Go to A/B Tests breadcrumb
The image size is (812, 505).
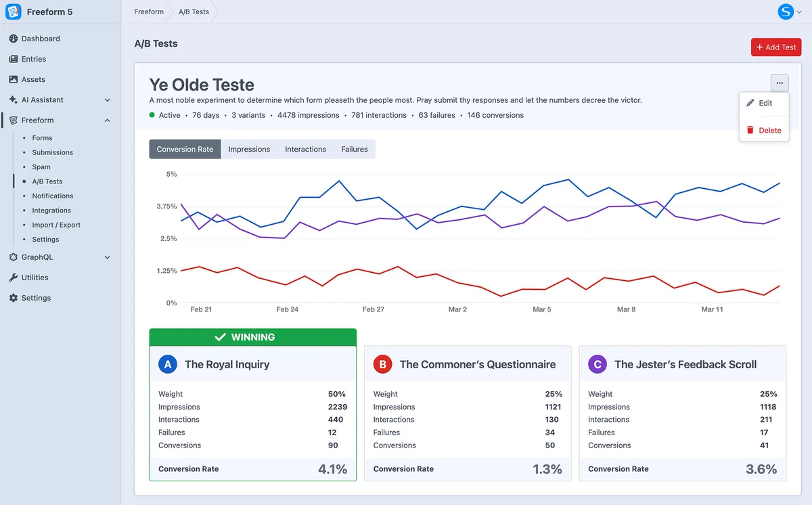coord(194,12)
